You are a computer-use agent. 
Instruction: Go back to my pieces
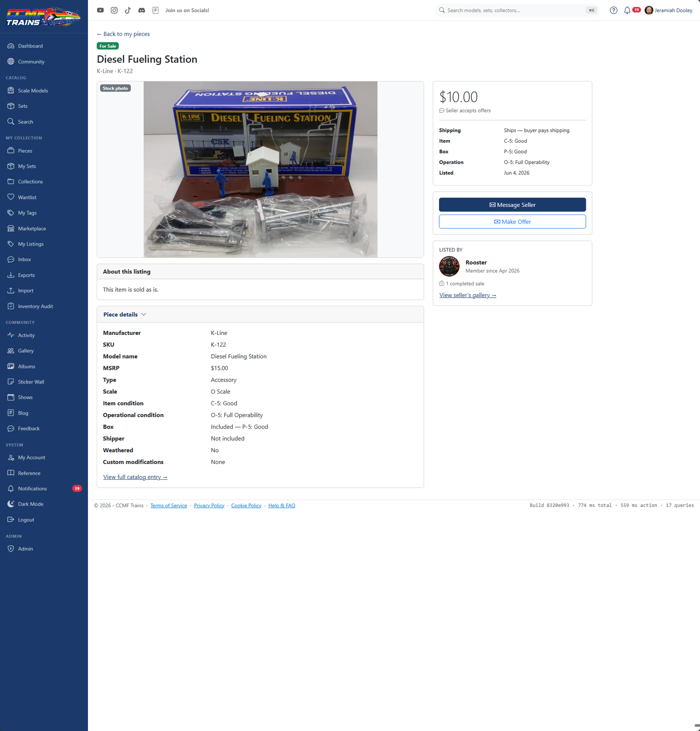click(123, 34)
